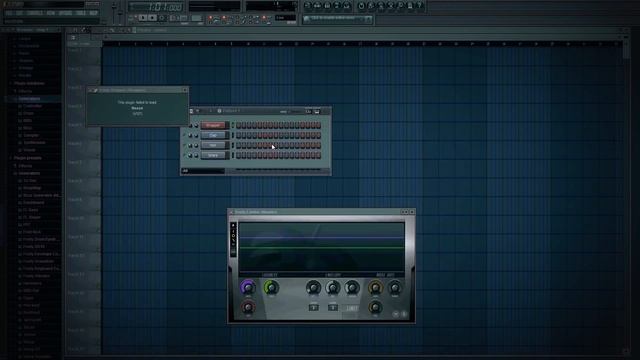Viewport: 640px width, 360px height.
Task: Open graph editor icon in step sequencer
Action: click(309, 111)
